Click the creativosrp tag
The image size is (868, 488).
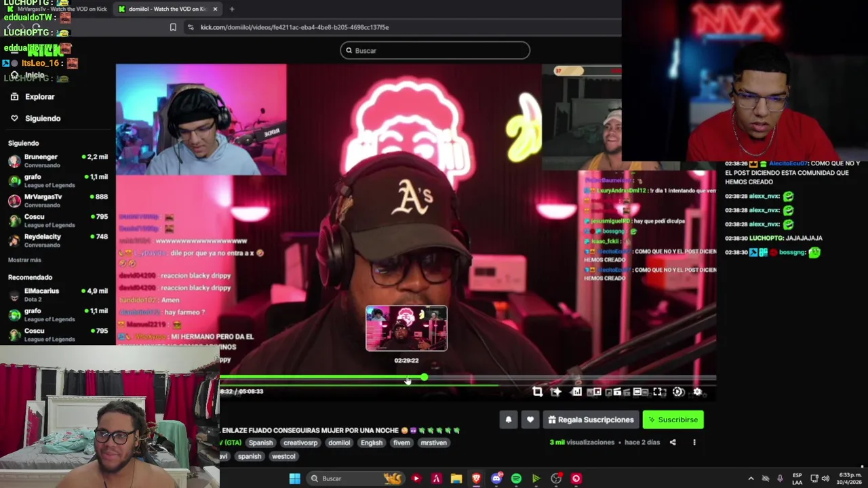pos(300,443)
